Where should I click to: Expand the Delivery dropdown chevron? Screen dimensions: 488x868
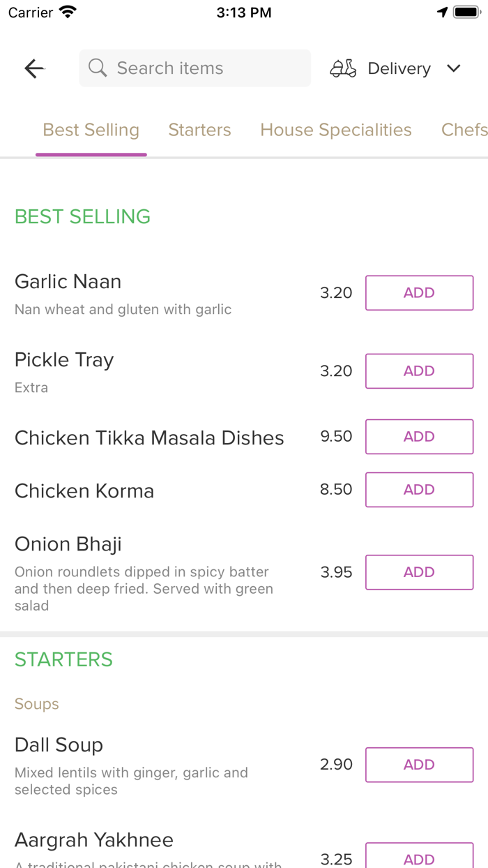(x=454, y=68)
